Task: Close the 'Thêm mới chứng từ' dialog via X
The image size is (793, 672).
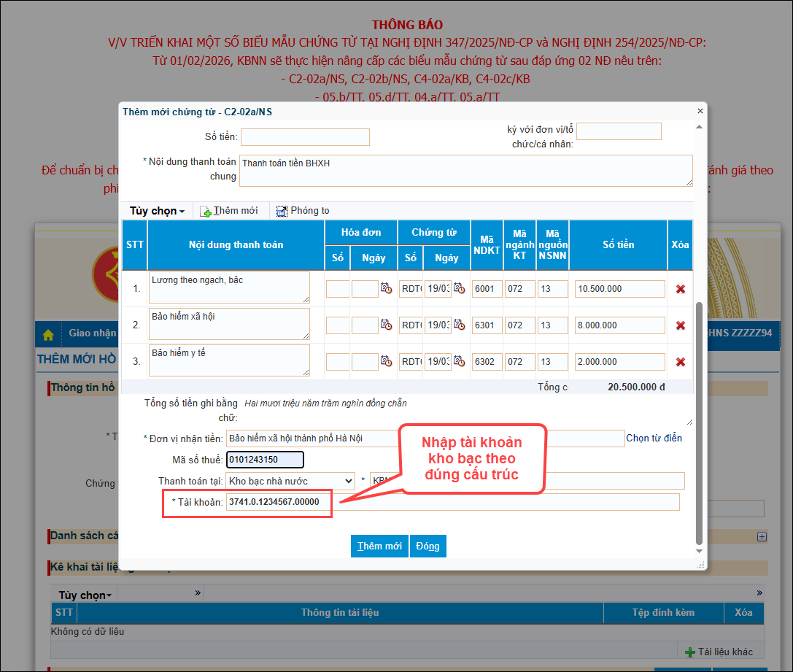Action: 700,111
